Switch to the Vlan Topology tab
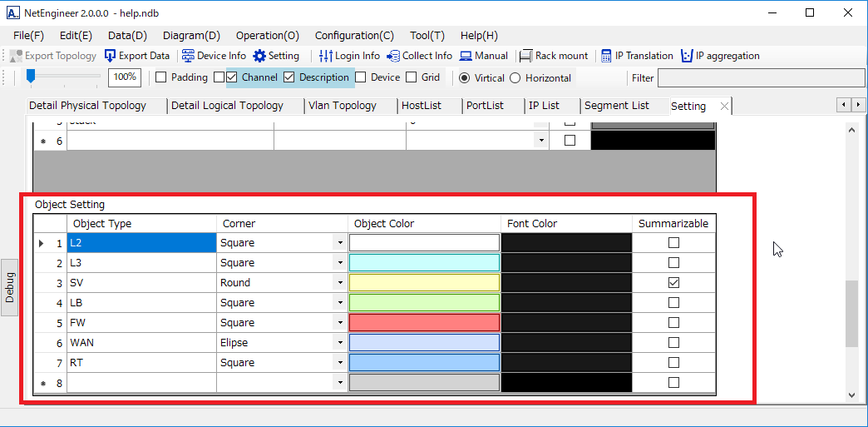The image size is (868, 427). 342,106
